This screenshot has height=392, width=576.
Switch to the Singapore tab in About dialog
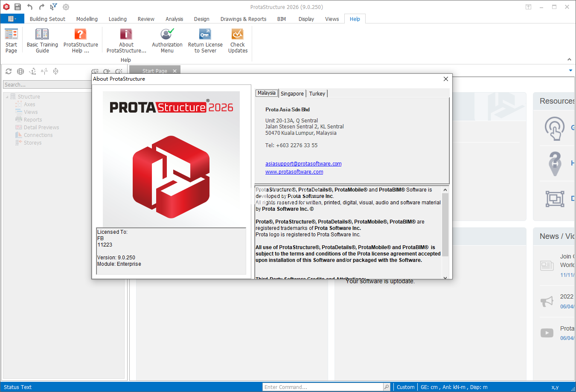pyautogui.click(x=292, y=93)
